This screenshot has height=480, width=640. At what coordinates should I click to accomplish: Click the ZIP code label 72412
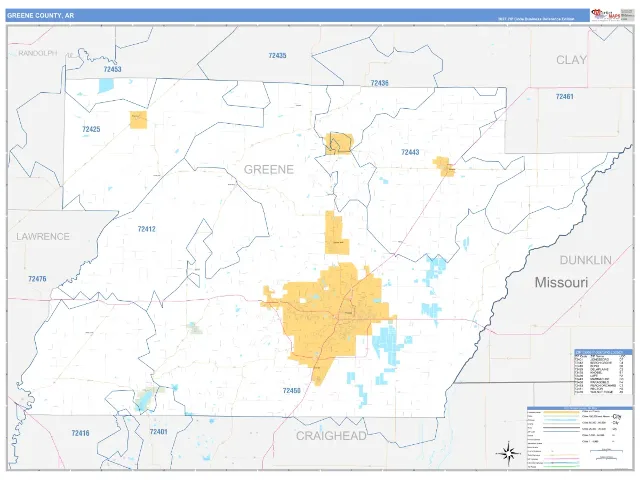point(147,229)
